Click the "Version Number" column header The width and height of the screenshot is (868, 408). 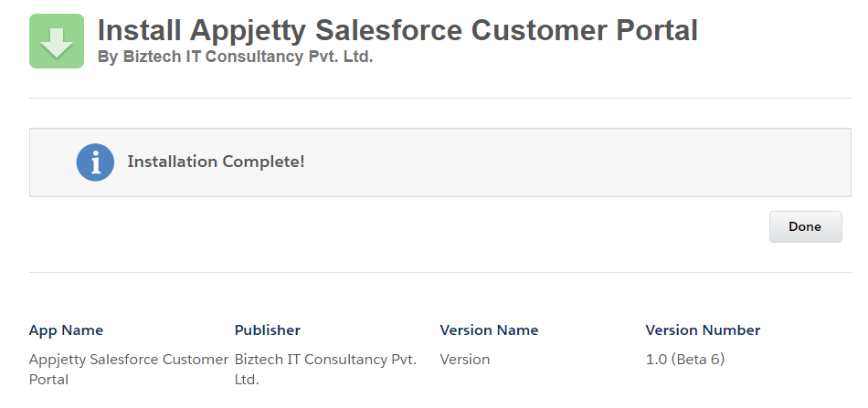coord(703,330)
